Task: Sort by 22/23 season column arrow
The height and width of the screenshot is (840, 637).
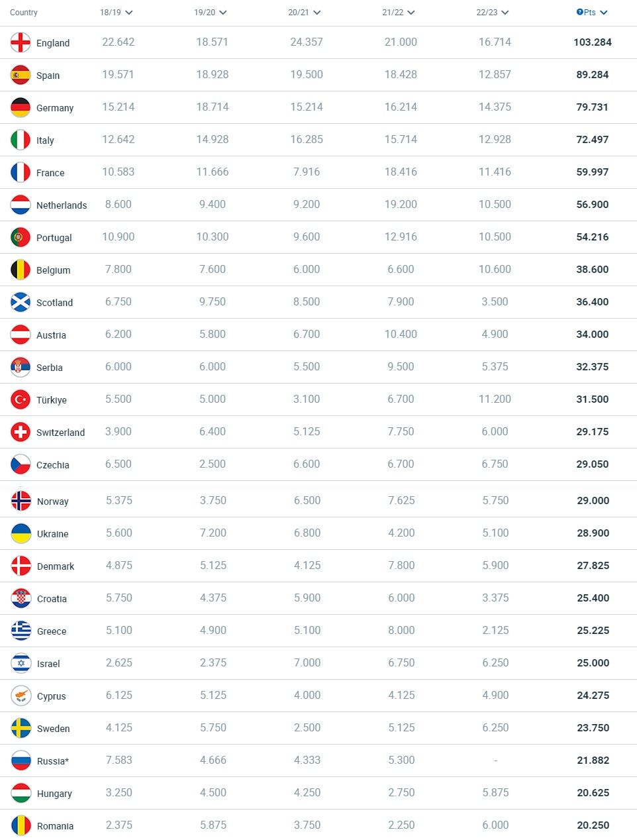Action: [x=505, y=13]
